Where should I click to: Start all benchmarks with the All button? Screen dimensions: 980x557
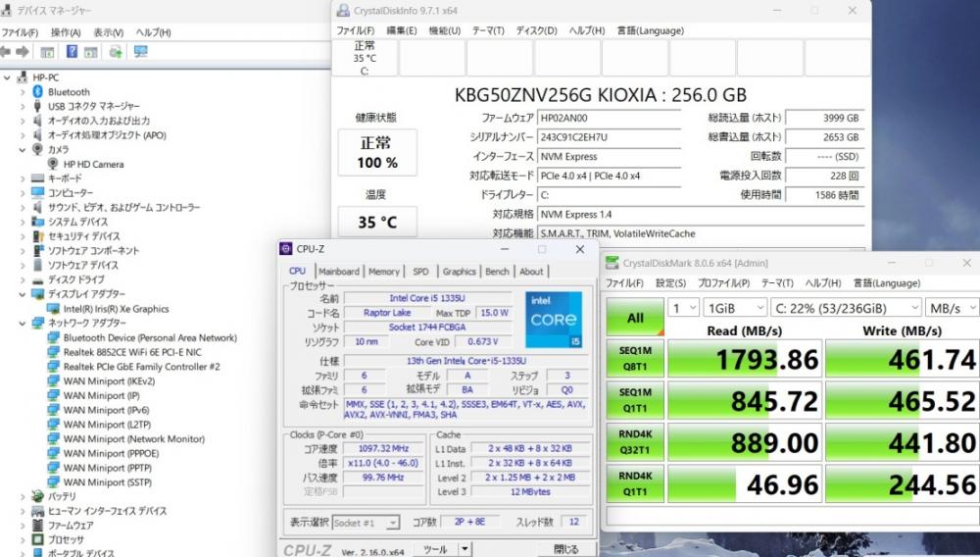(635, 318)
